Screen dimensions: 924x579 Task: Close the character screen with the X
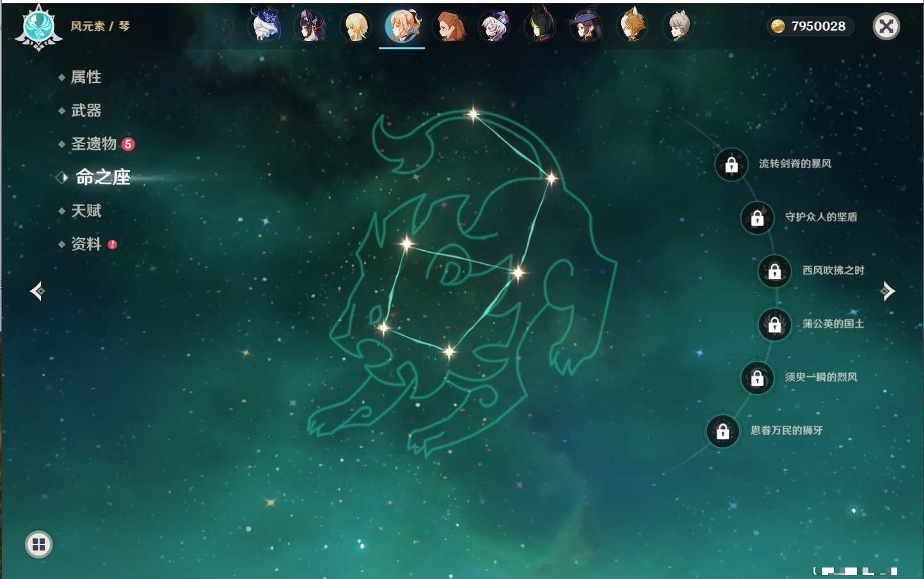887,26
